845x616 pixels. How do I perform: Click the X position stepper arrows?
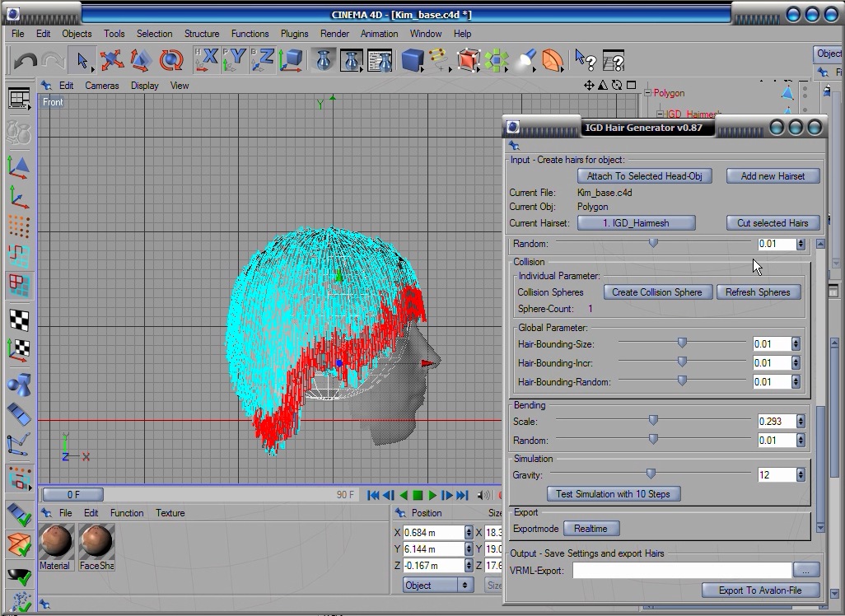[469, 533]
